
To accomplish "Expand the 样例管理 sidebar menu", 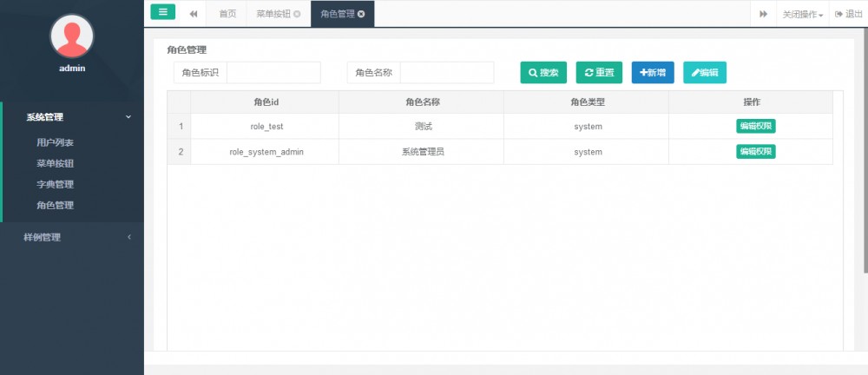I will coord(72,237).
